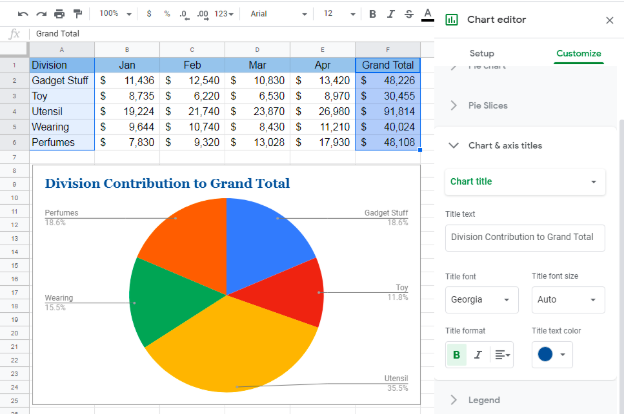Image resolution: width=629 pixels, height=418 pixels.
Task: Open the text color tool
Action: pos(428,14)
